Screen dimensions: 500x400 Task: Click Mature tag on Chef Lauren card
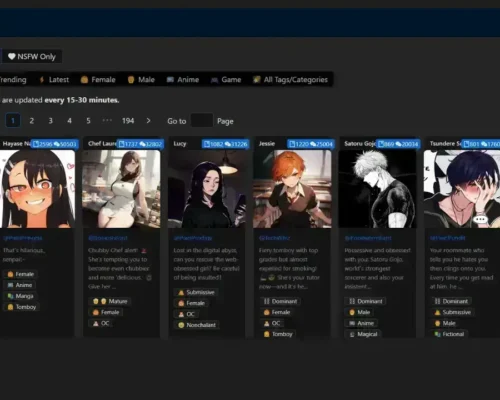click(x=110, y=301)
